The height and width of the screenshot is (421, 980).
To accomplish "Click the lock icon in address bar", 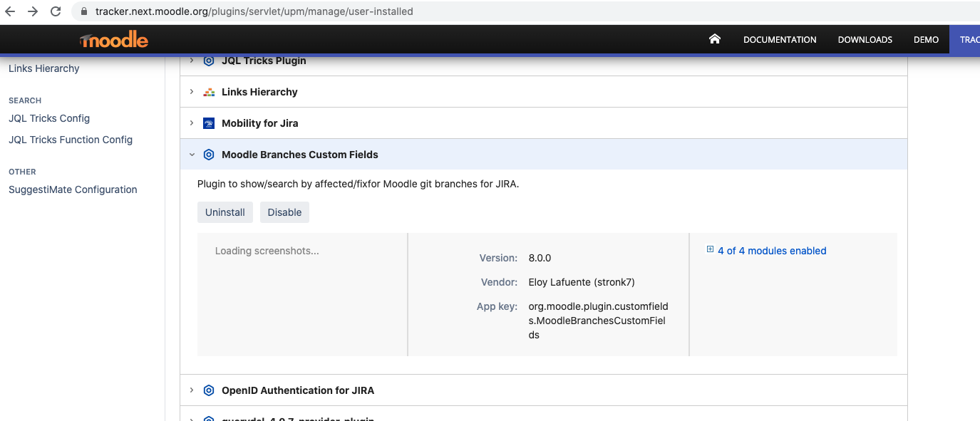I will 84,11.
